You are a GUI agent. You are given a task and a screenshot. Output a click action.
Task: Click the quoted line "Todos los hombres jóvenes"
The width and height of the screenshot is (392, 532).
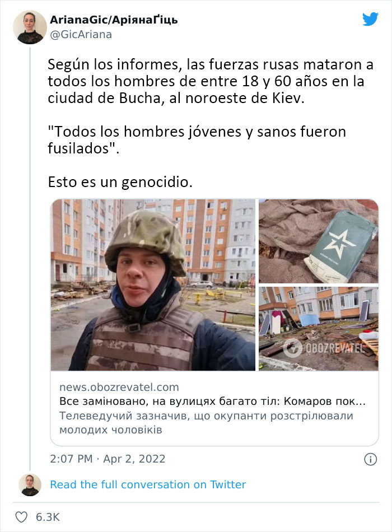(x=197, y=140)
